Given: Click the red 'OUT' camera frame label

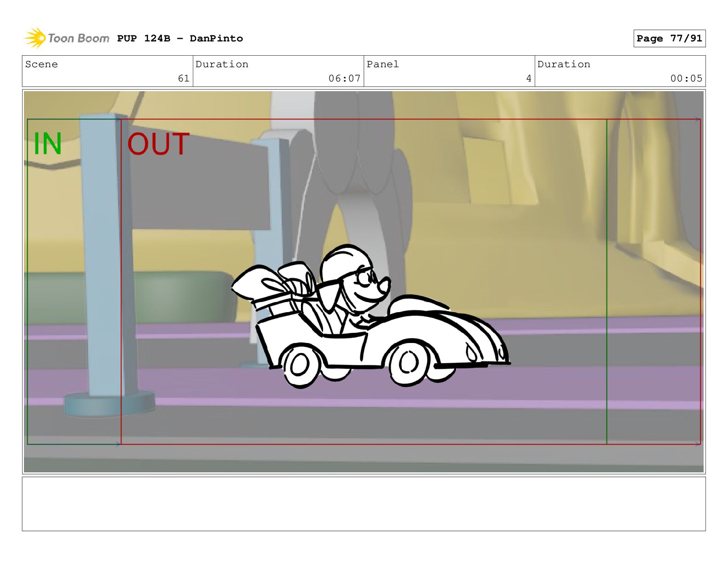Looking at the screenshot, I should (158, 144).
